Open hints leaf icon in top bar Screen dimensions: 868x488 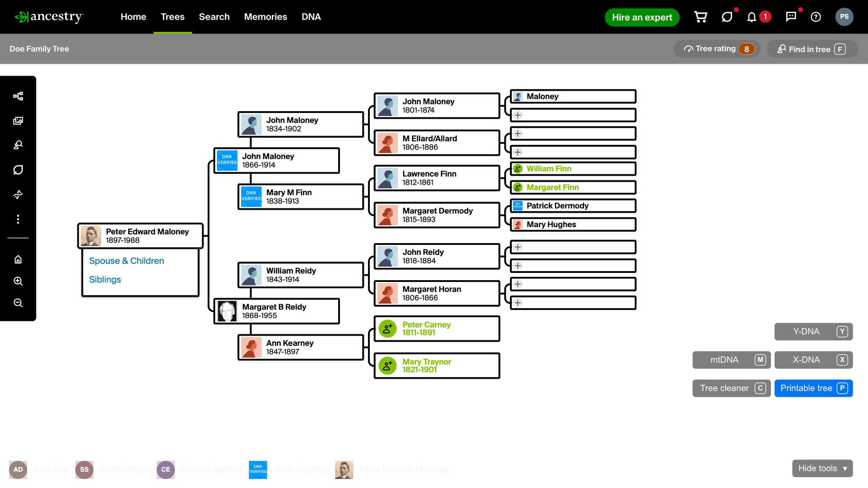coord(726,17)
